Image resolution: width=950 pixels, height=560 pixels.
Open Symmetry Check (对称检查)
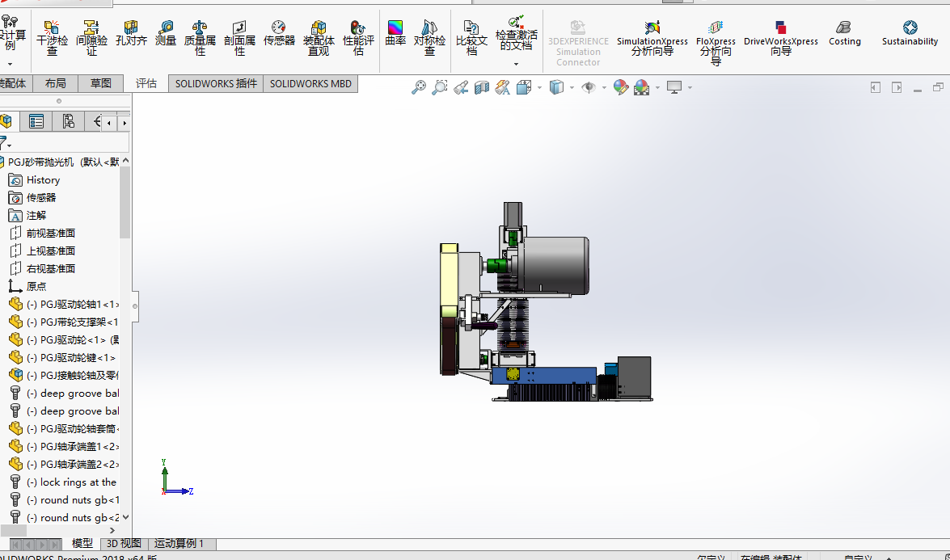coord(429,37)
